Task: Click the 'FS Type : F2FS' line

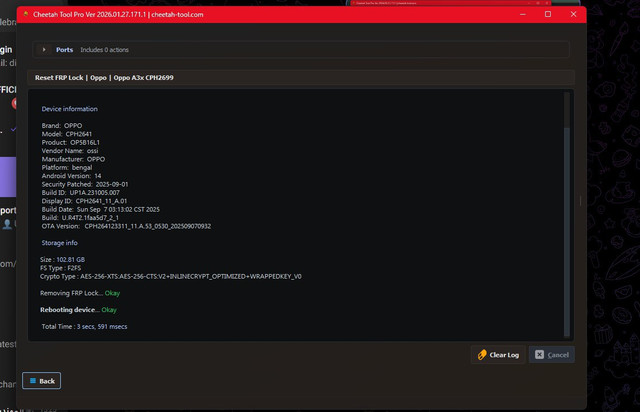Action: pyautogui.click(x=60, y=268)
